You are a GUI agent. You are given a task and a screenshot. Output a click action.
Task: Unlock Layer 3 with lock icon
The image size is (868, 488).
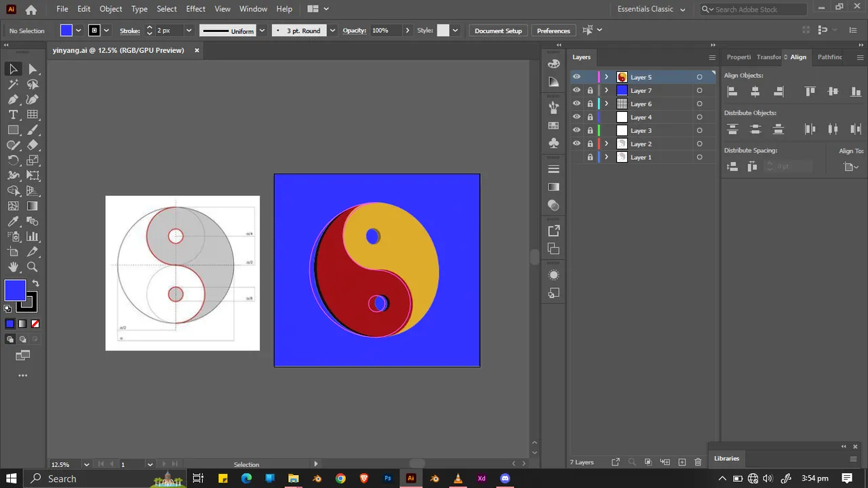coord(590,130)
